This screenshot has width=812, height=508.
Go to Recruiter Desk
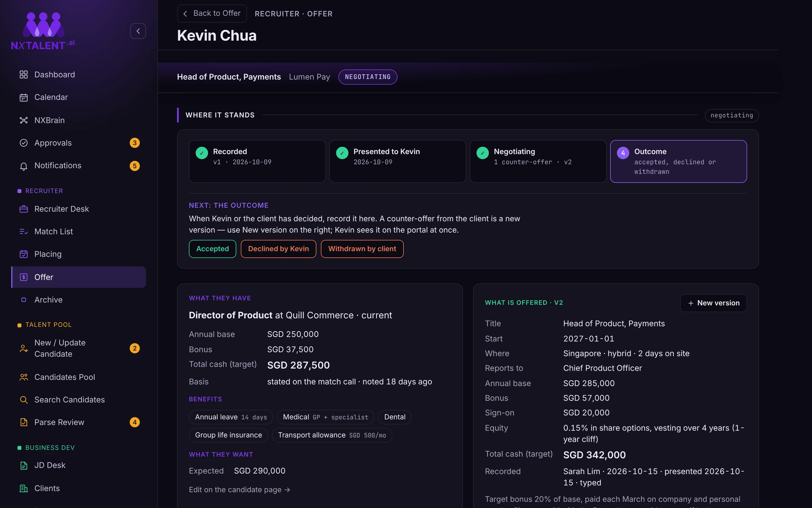coord(78,209)
